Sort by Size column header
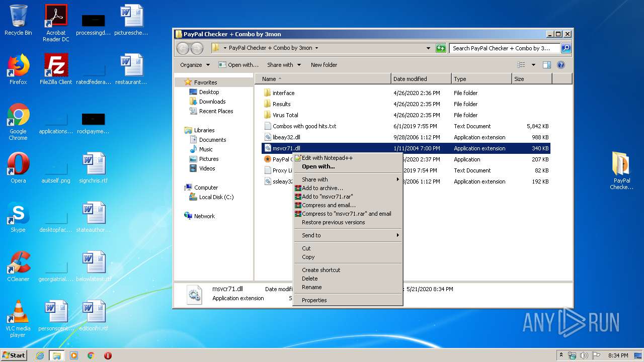This screenshot has width=644, height=362. (532, 79)
